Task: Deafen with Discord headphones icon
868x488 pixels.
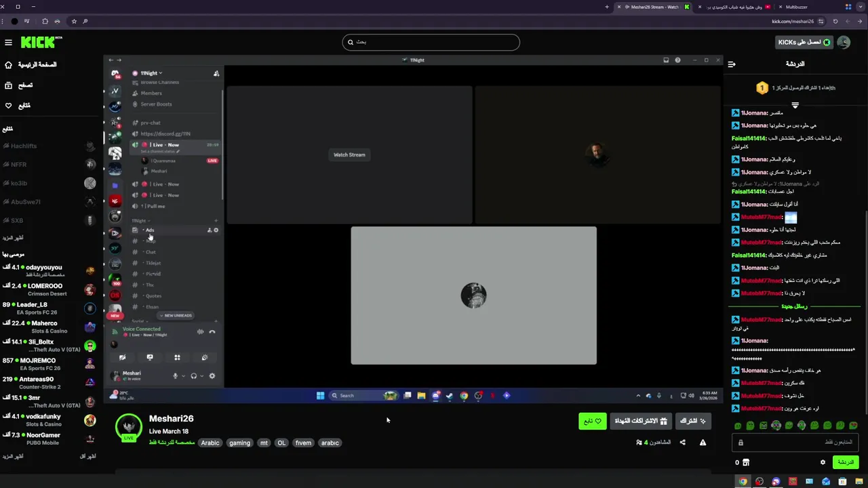Action: tap(194, 375)
